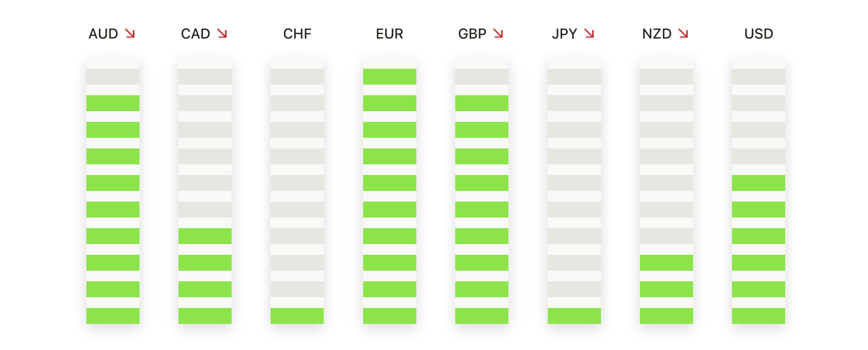Select the CAD currency label
868x350 pixels.
[x=195, y=34]
